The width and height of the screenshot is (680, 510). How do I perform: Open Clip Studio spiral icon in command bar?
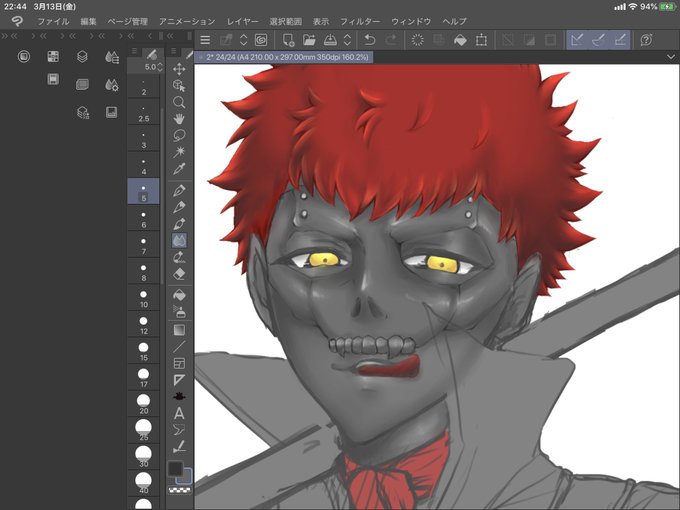261,40
